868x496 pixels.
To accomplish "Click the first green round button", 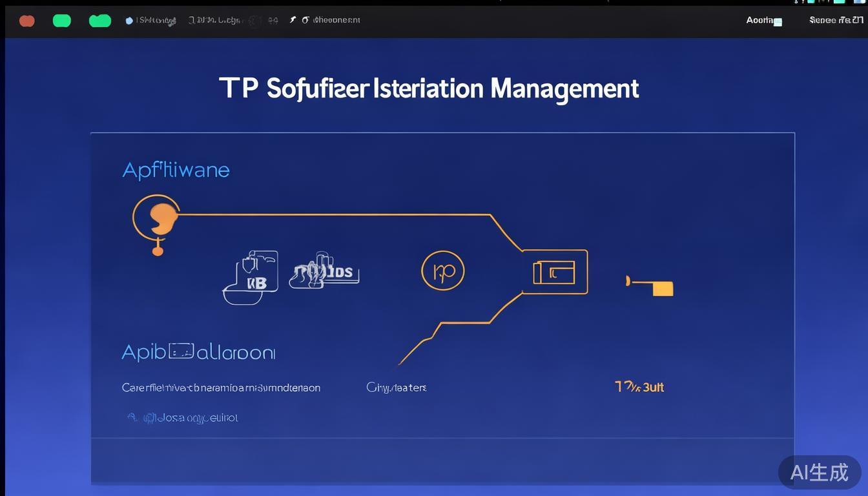I will pyautogui.click(x=62, y=21).
